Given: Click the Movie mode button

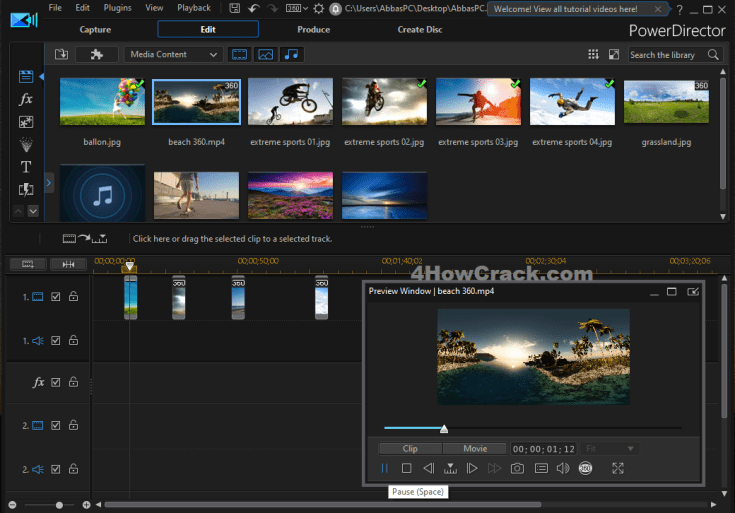Looking at the screenshot, I should pos(474,449).
